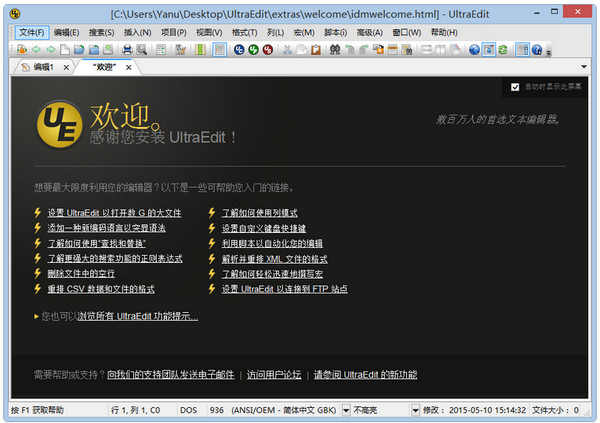Click the paste clipboard icon
Viewport: 600px width, 423px height.
pyautogui.click(x=316, y=49)
